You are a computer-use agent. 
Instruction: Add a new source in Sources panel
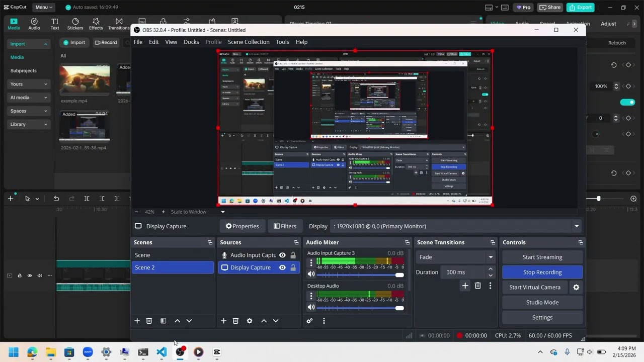pyautogui.click(x=223, y=321)
